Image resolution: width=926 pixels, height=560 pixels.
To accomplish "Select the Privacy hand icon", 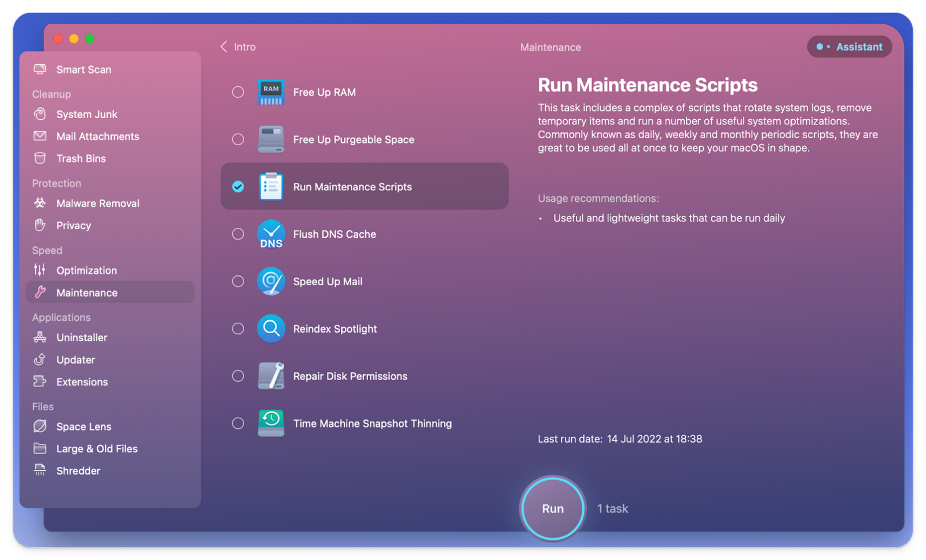I will [x=40, y=225].
